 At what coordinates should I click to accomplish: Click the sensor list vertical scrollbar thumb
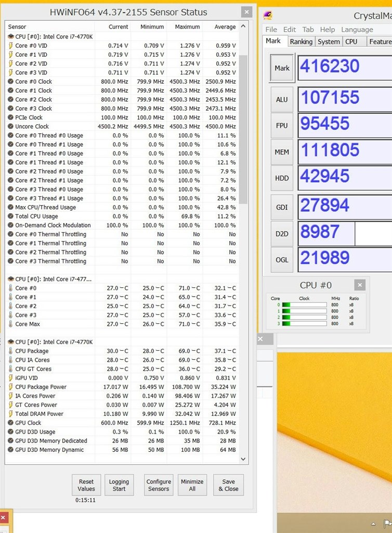[x=243, y=129]
